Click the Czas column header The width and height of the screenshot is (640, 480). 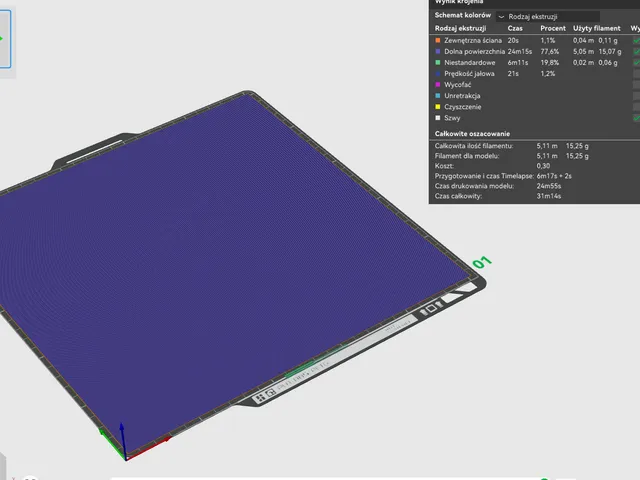[515, 28]
